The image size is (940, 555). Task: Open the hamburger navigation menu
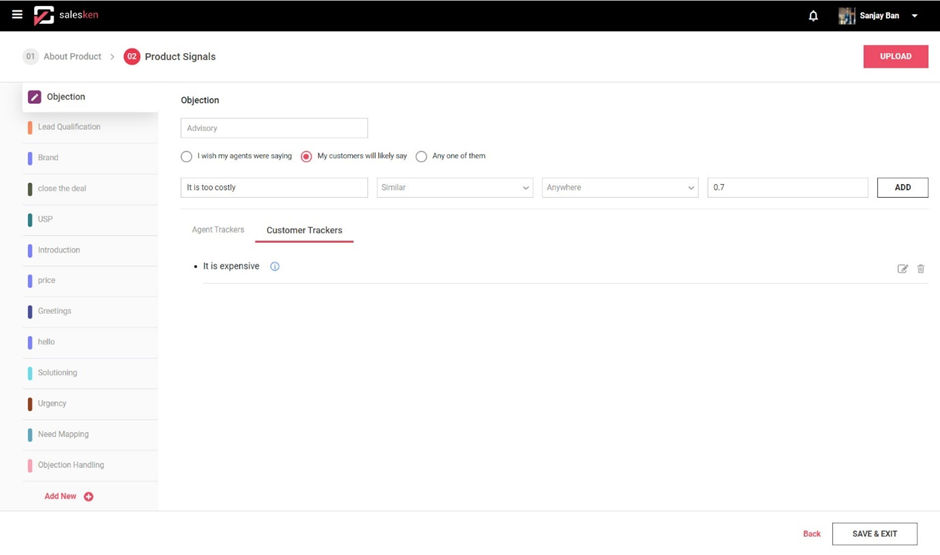17,14
